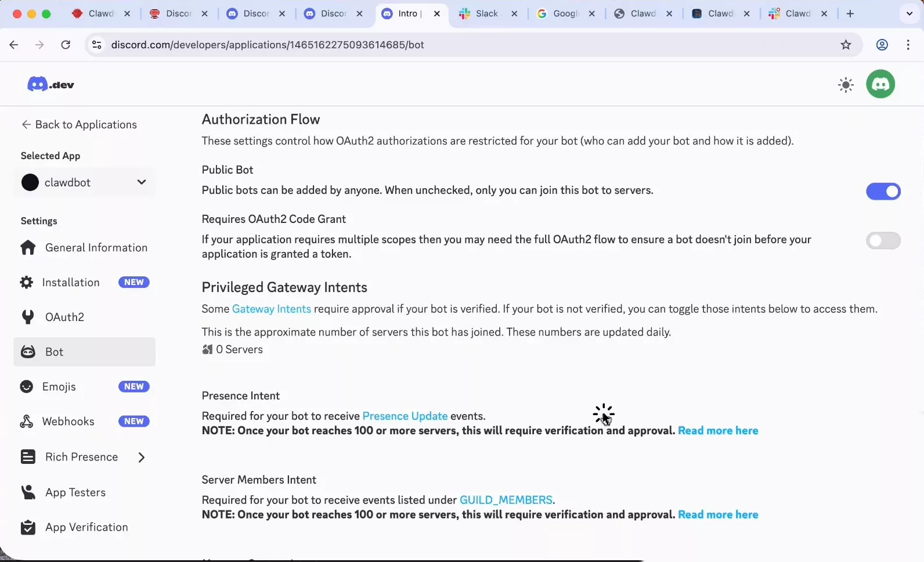Open General Information via house icon
This screenshot has height=562, width=924.
(x=28, y=248)
